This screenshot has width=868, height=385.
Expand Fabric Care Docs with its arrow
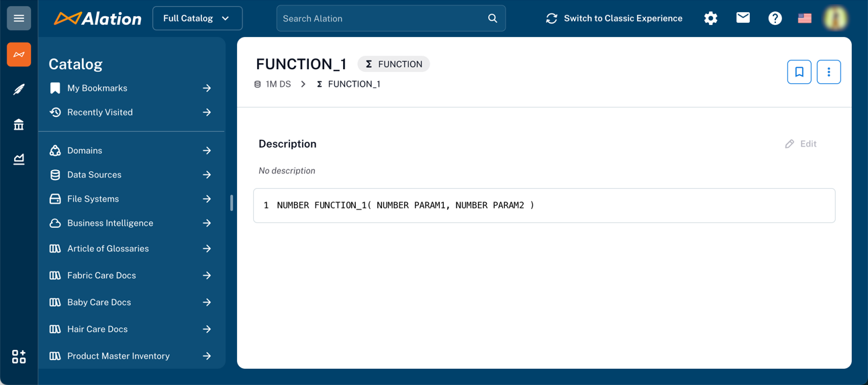(207, 275)
